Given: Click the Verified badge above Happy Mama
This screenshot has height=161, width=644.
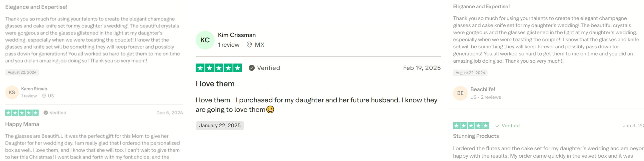Looking at the screenshot, I should [46, 113].
